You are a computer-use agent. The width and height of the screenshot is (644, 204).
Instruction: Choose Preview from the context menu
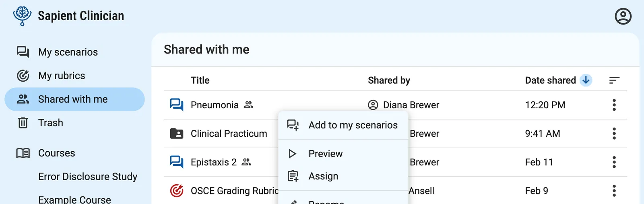325,154
